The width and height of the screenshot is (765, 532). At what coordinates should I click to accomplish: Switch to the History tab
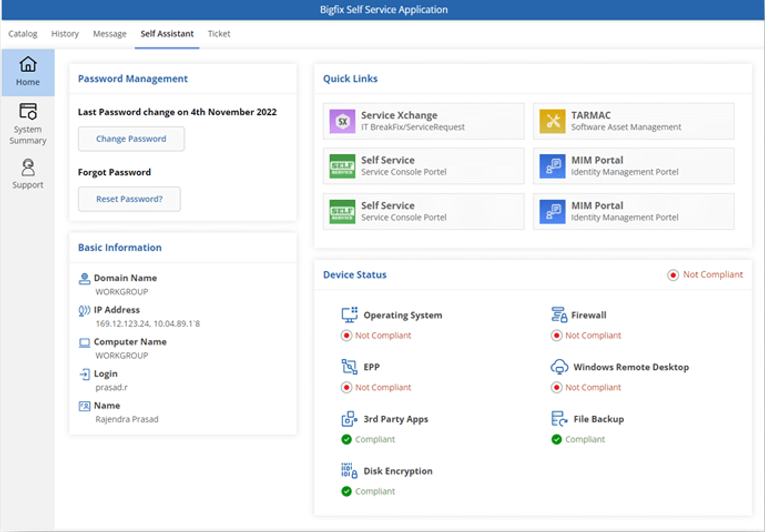click(65, 34)
